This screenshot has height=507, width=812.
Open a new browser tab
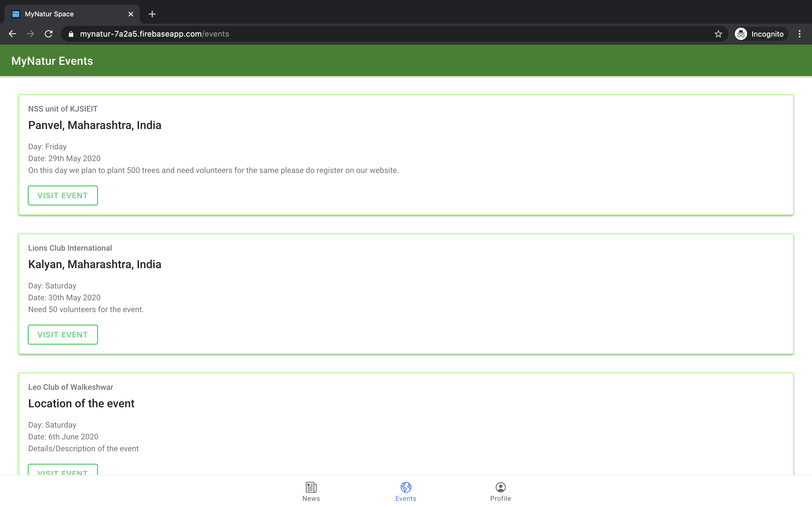[x=152, y=14]
